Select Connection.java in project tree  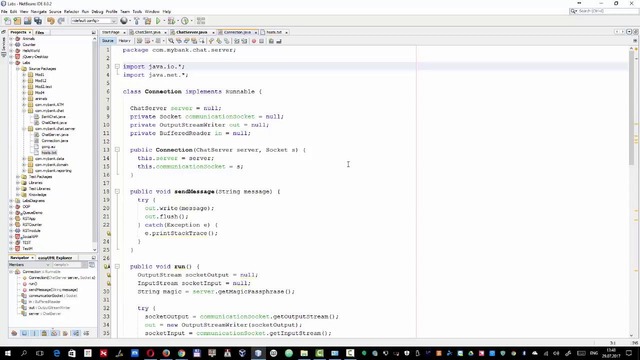55,141
